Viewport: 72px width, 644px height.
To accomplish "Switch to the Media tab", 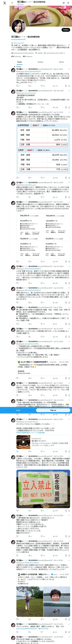I will (62, 62).
